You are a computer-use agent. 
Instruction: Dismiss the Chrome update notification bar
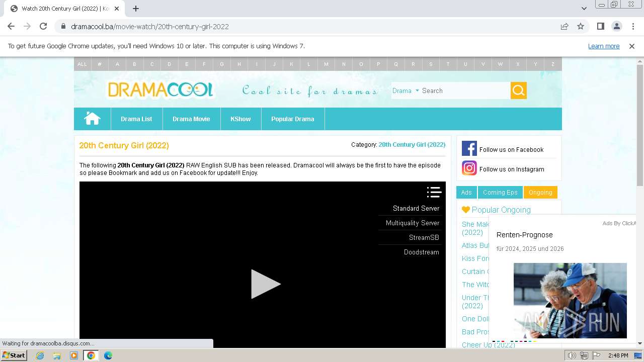click(632, 46)
